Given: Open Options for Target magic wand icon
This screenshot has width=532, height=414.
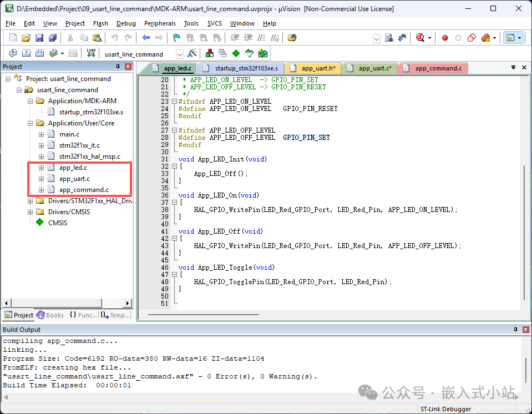Looking at the screenshot, I should 192,53.
